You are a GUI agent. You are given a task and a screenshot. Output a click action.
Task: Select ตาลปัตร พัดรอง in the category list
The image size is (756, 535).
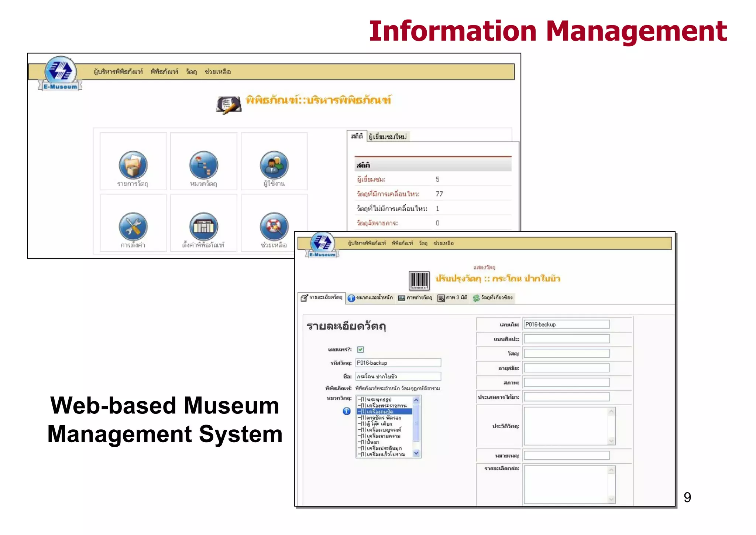pos(384,418)
